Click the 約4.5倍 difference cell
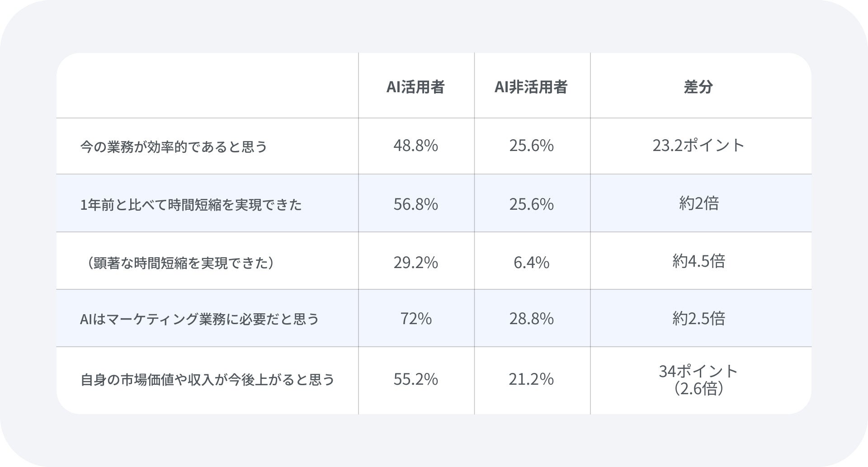This screenshot has height=467, width=868. point(698,261)
